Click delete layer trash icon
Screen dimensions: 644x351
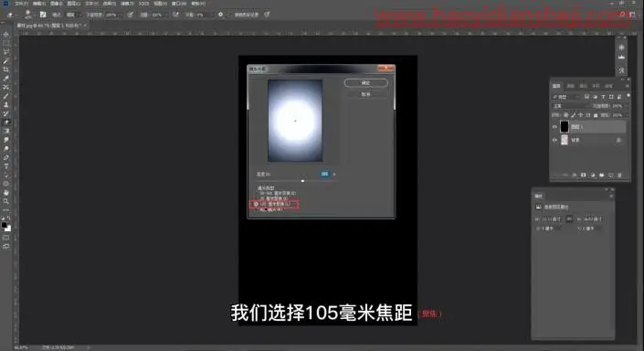click(619, 175)
